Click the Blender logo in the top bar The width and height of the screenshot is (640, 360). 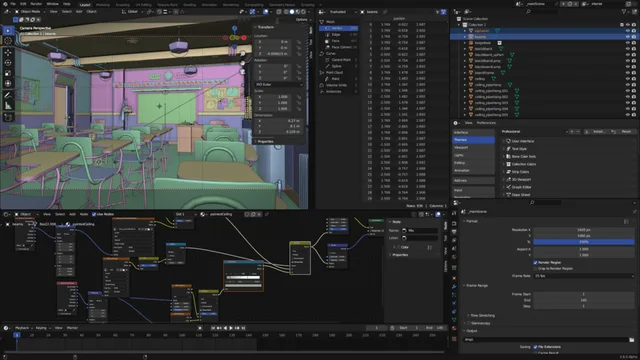tap(5, 4)
